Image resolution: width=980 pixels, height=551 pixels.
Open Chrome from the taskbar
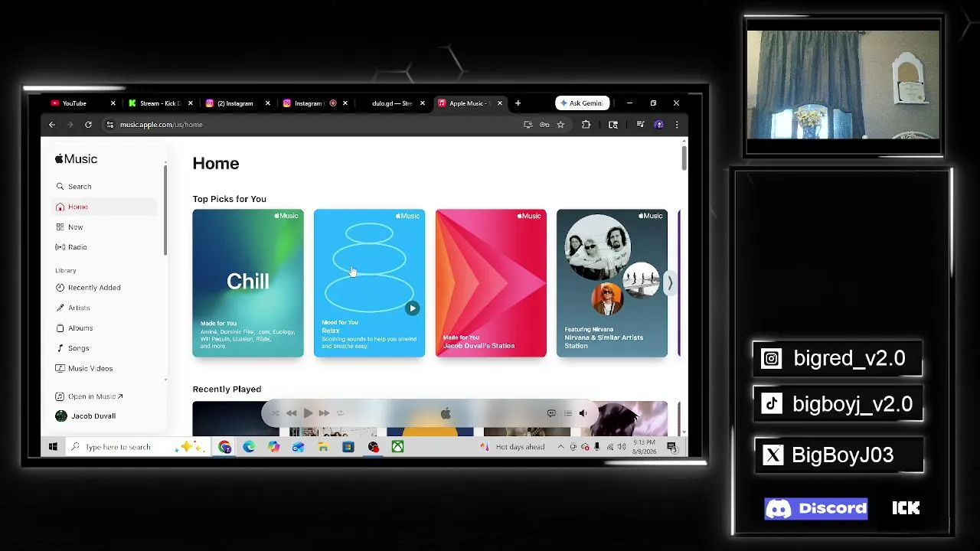[224, 447]
